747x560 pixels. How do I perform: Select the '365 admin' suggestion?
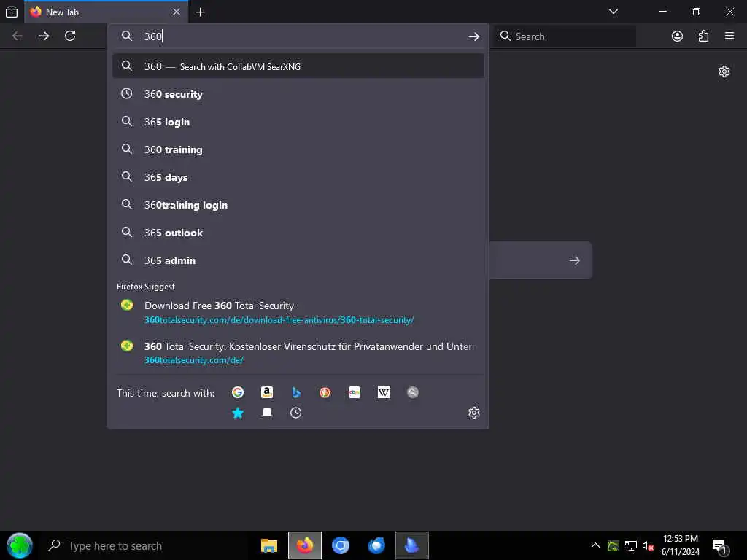(298, 260)
